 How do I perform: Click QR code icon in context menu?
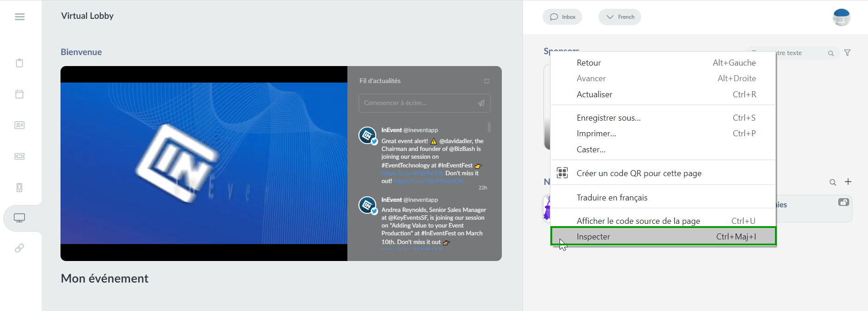coord(562,173)
